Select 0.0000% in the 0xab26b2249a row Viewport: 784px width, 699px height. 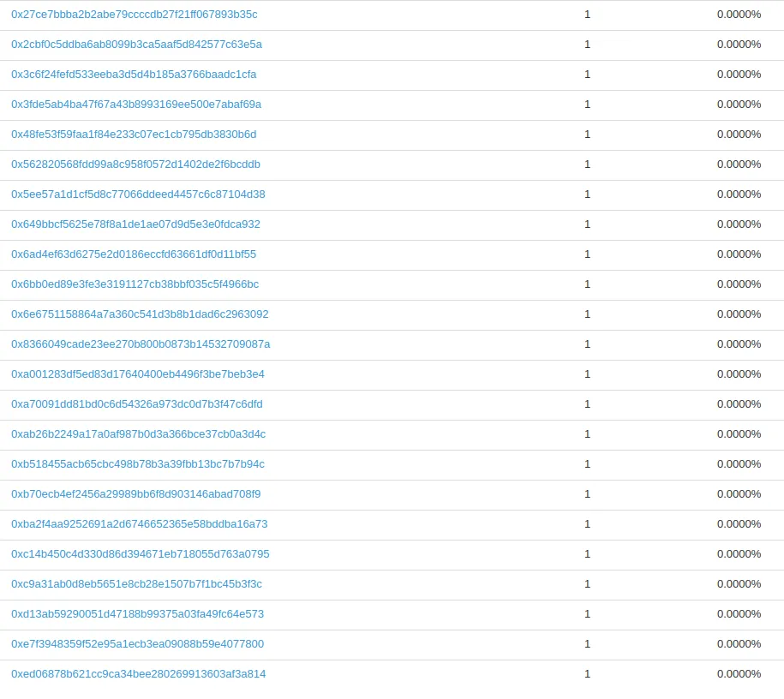tap(739, 434)
